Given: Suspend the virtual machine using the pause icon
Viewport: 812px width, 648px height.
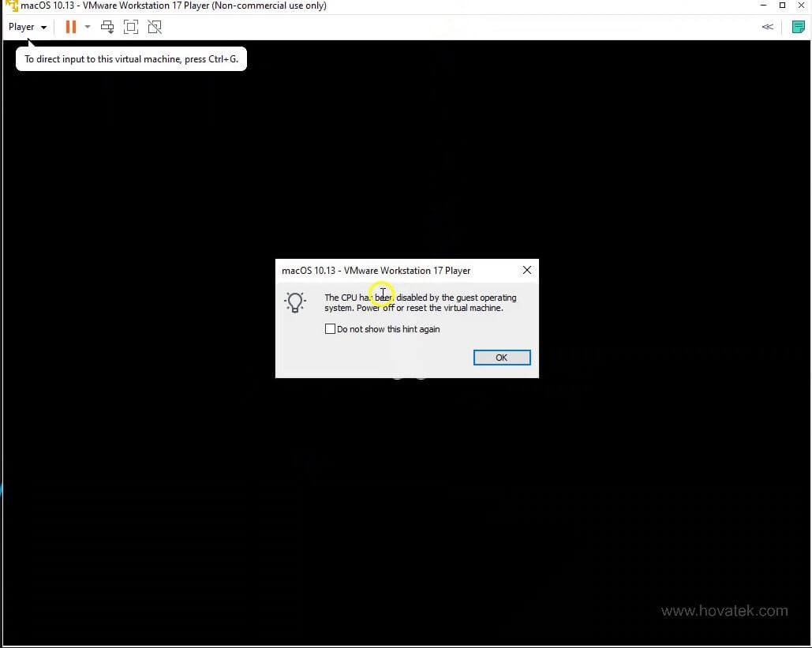Looking at the screenshot, I should (x=70, y=26).
